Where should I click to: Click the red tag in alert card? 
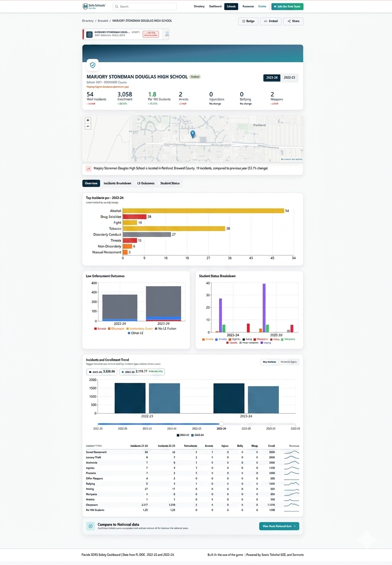[151, 34]
